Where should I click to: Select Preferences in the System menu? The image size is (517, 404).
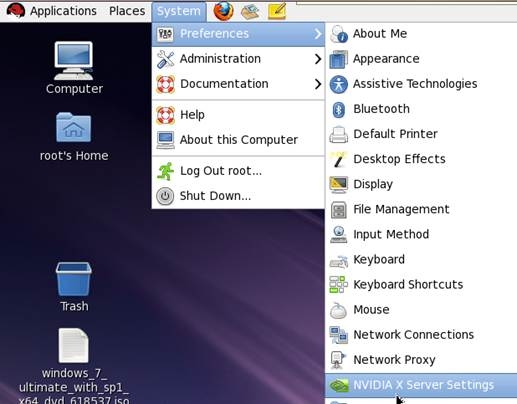[238, 34]
